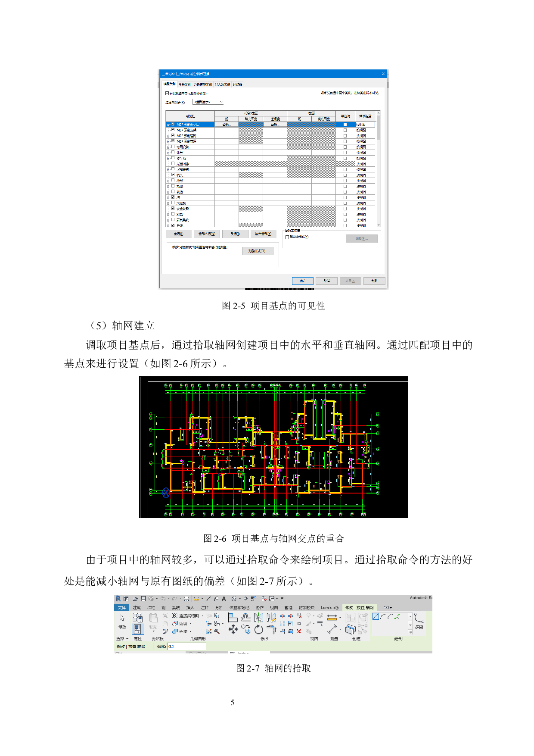534x756 pixels.
Task: Toggle section line styles checkbox
Action: [287, 237]
